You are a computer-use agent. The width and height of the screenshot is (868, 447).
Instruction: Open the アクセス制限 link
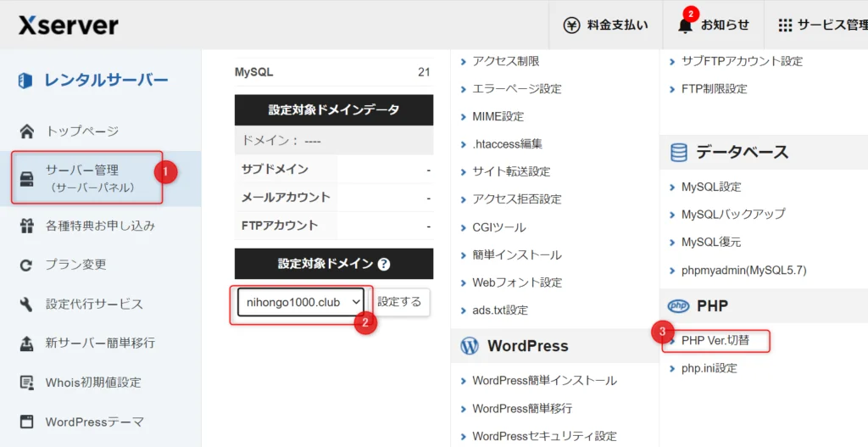coord(505,61)
